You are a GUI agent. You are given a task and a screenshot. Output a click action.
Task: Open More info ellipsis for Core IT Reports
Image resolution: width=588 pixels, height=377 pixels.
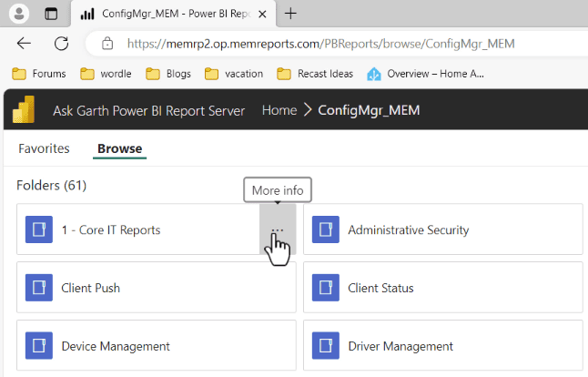pos(278,229)
